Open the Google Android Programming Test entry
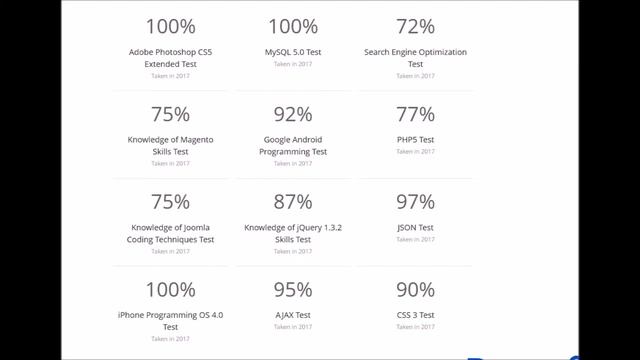The height and width of the screenshot is (360, 640). click(293, 145)
